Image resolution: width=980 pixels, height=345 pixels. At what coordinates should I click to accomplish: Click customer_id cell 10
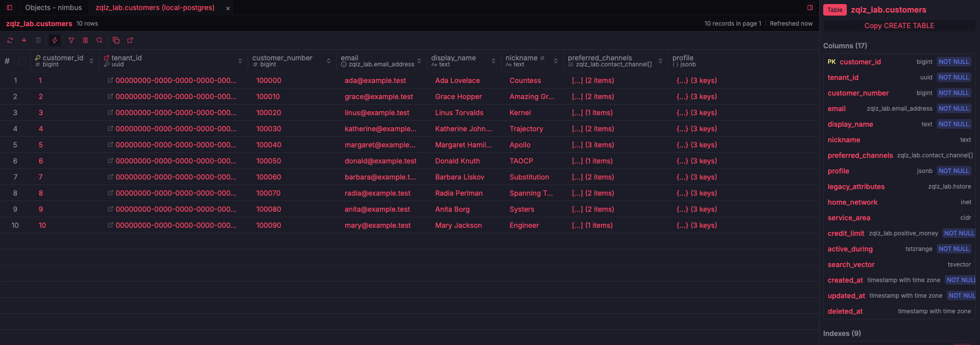pos(42,225)
